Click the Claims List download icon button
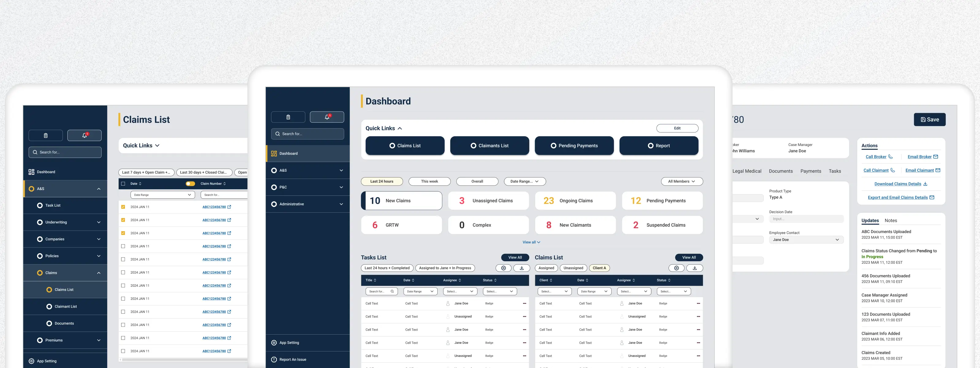 click(694, 268)
